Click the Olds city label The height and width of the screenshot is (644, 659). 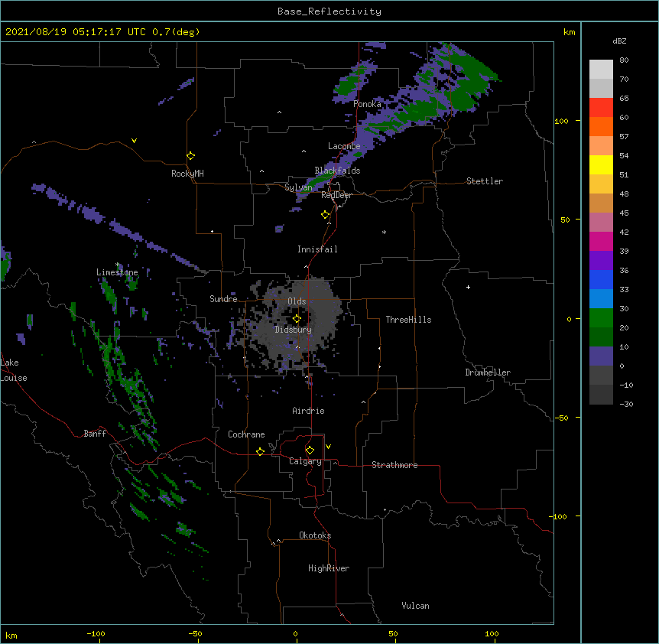pos(297,301)
